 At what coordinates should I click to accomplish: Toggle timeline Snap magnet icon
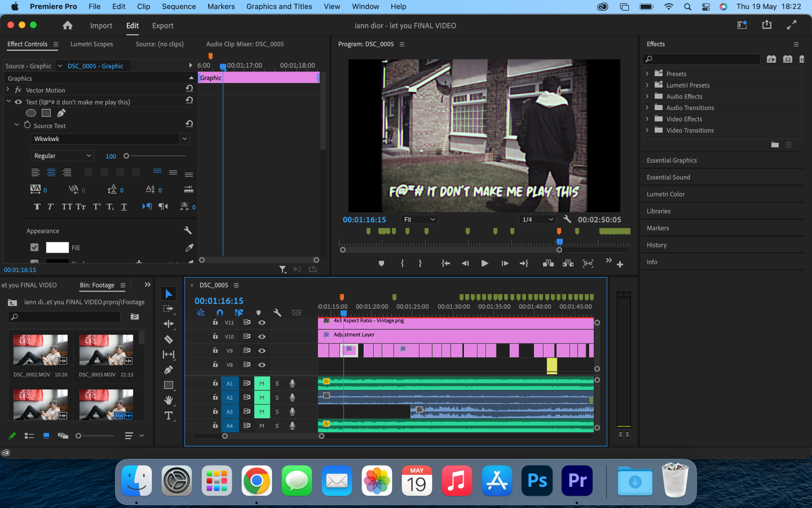pyautogui.click(x=220, y=313)
